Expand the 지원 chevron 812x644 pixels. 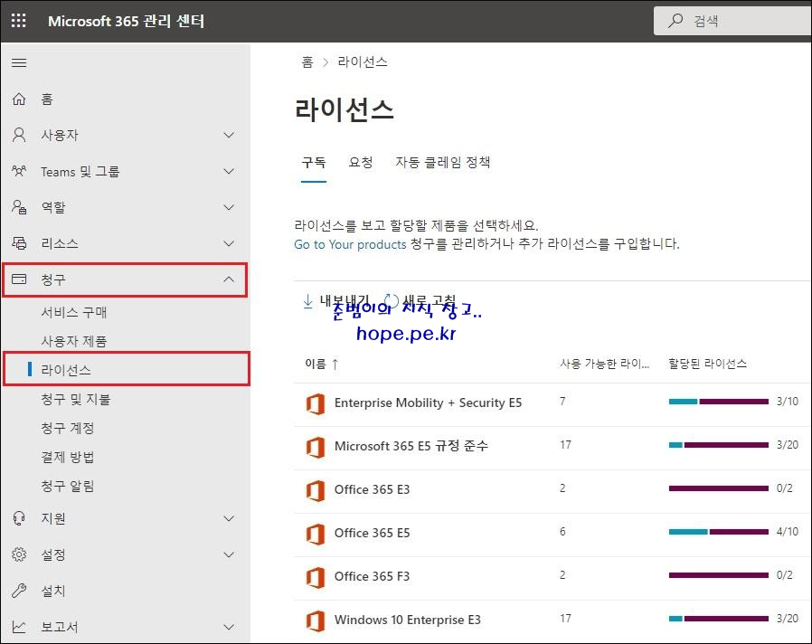229,518
